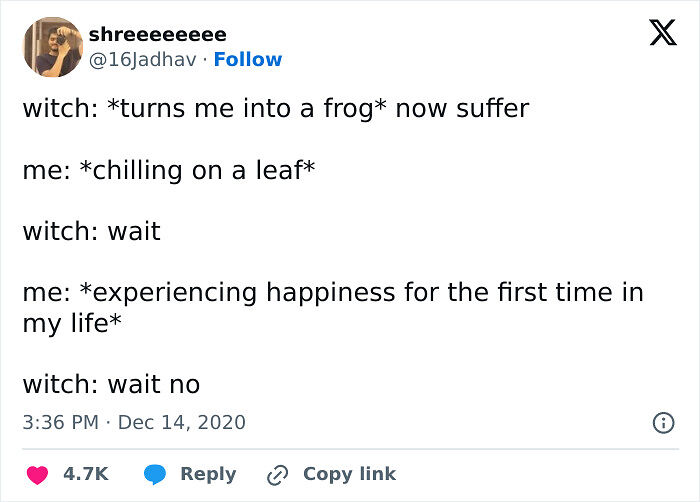Click the chain link icon
Image resolution: width=700 pixels, height=502 pixels.
point(277,474)
